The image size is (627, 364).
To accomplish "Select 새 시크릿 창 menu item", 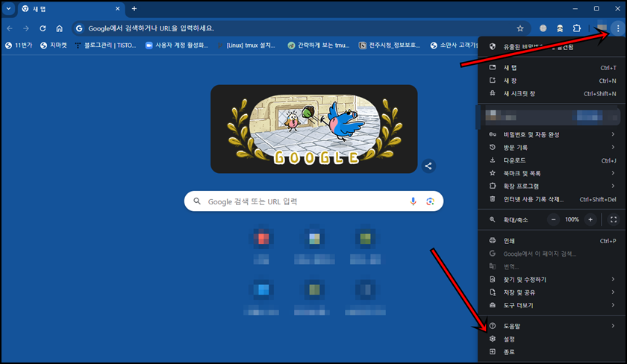I will click(x=552, y=93).
